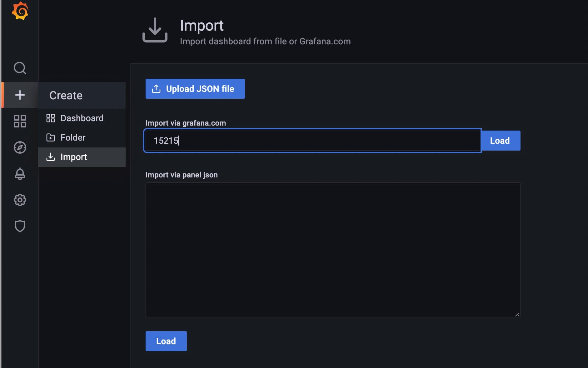
Task: Open Dashboards four-squares sidebar icon
Action: pos(20,121)
